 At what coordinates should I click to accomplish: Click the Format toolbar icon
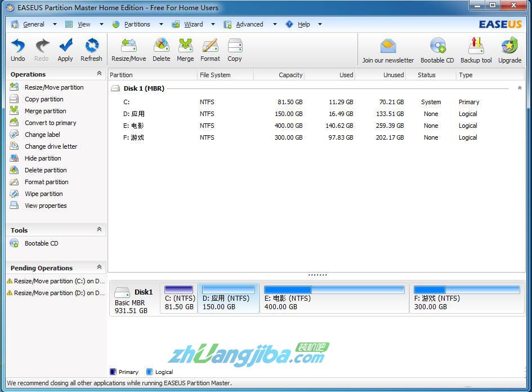210,50
